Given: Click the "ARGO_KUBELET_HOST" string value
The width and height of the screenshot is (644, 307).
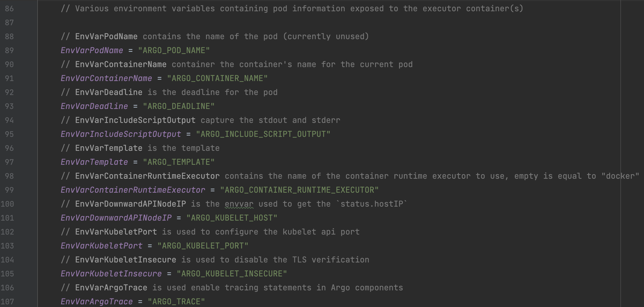Looking at the screenshot, I should click(232, 218).
